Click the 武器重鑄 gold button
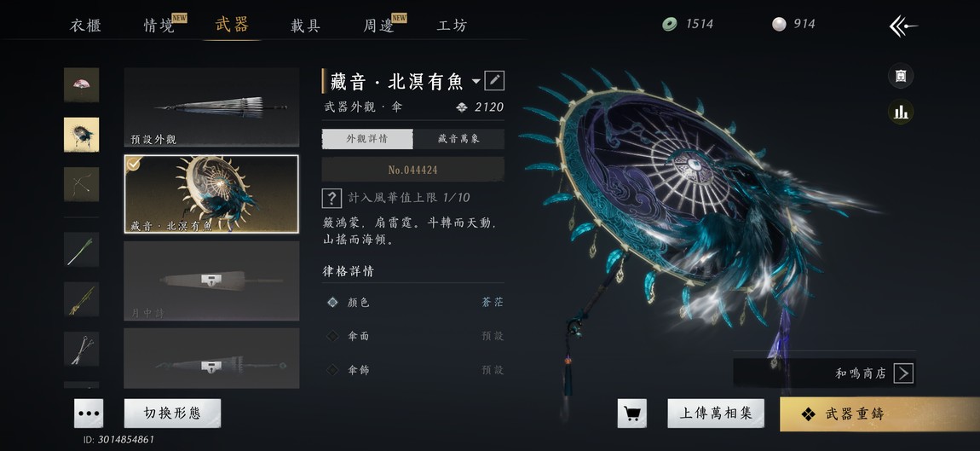The image size is (980, 451). pyautogui.click(x=879, y=414)
